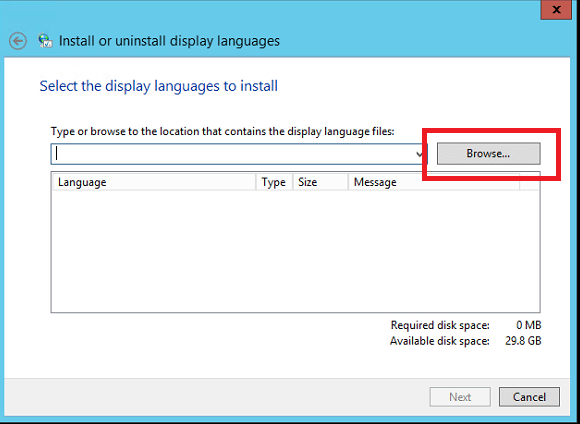The image size is (580, 424).
Task: Sort list by Type column header
Action: tap(274, 182)
